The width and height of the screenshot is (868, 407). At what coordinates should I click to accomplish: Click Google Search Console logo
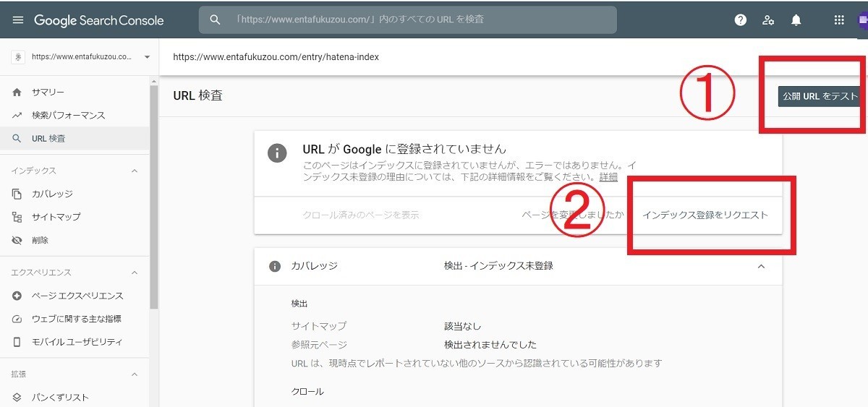point(99,20)
